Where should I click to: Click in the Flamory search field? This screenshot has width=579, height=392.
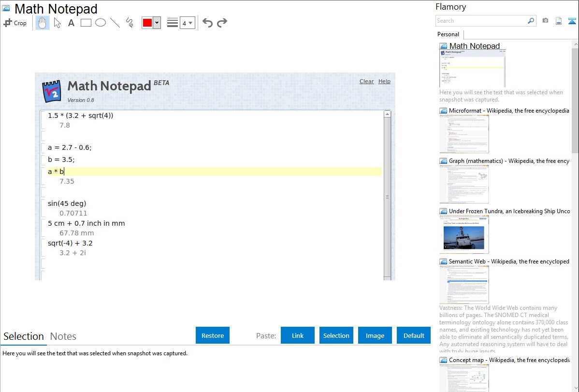481,21
